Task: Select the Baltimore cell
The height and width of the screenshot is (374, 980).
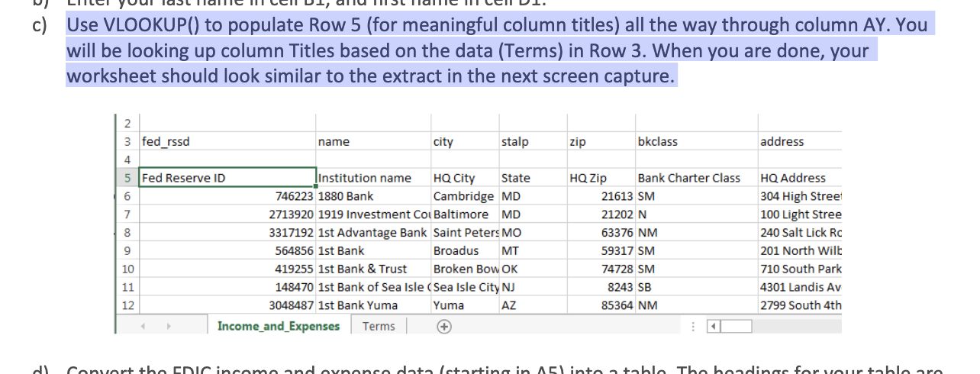Action: (x=464, y=214)
